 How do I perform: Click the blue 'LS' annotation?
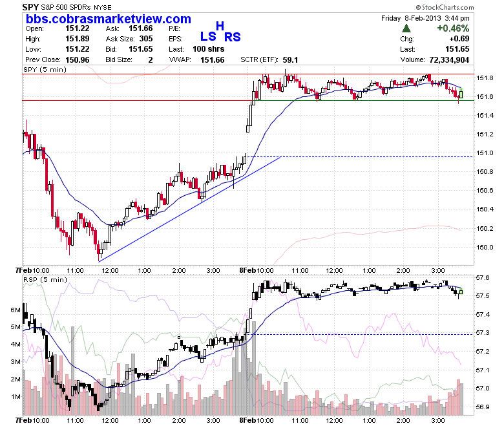(x=208, y=36)
